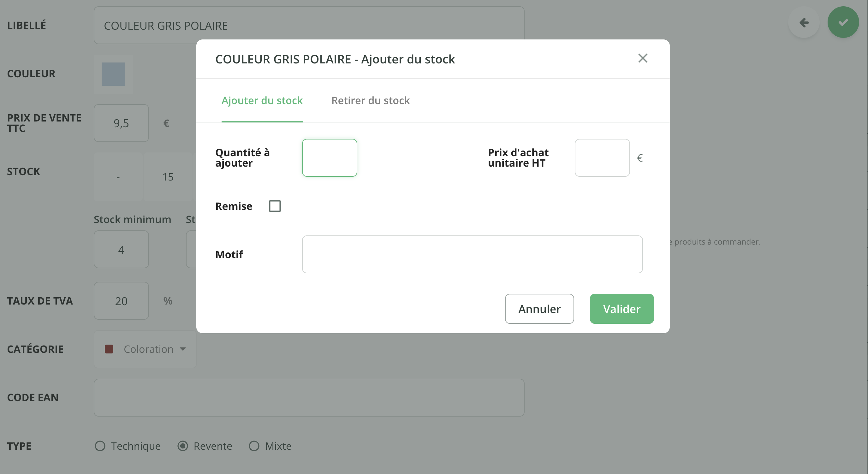Click the Motif text field
Viewport: 868px width, 474px height.
coord(472,254)
